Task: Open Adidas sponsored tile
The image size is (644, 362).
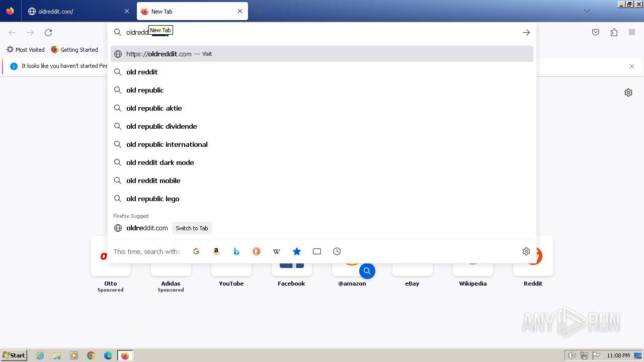Action: pos(171,265)
